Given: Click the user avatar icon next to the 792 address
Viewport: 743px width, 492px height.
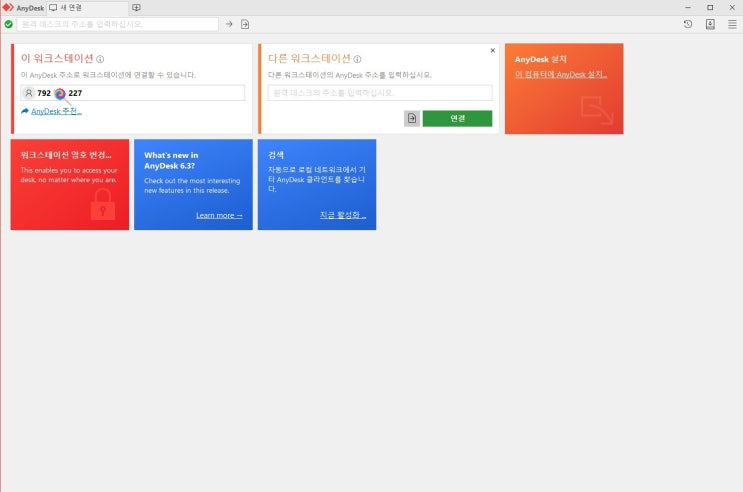Looking at the screenshot, I should pyautogui.click(x=29, y=93).
